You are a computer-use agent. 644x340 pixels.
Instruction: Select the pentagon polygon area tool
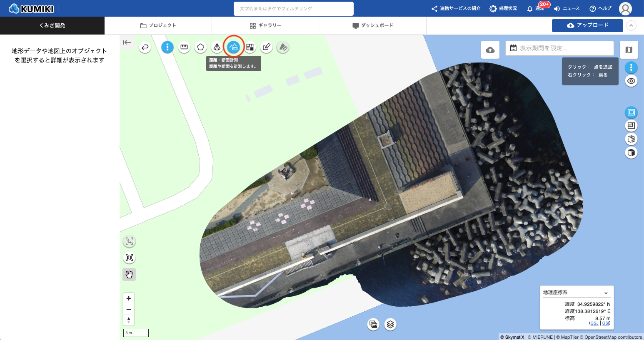[201, 47]
